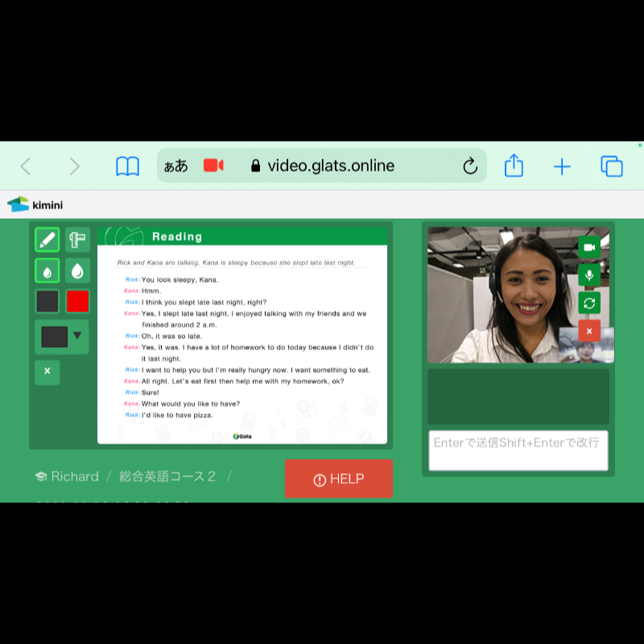
Task: Mute the microphone on the video panel
Action: [589, 275]
